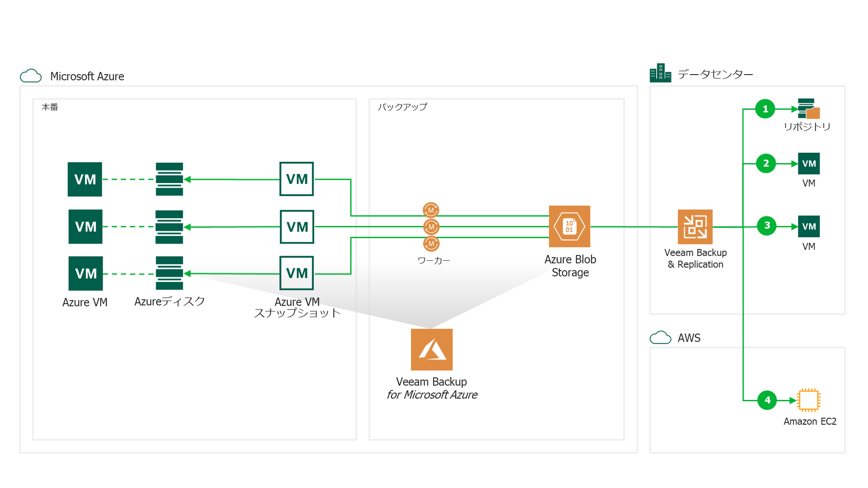Click the "VM" label below step 2's icon
The width and height of the screenshot is (868, 488).
[809, 183]
